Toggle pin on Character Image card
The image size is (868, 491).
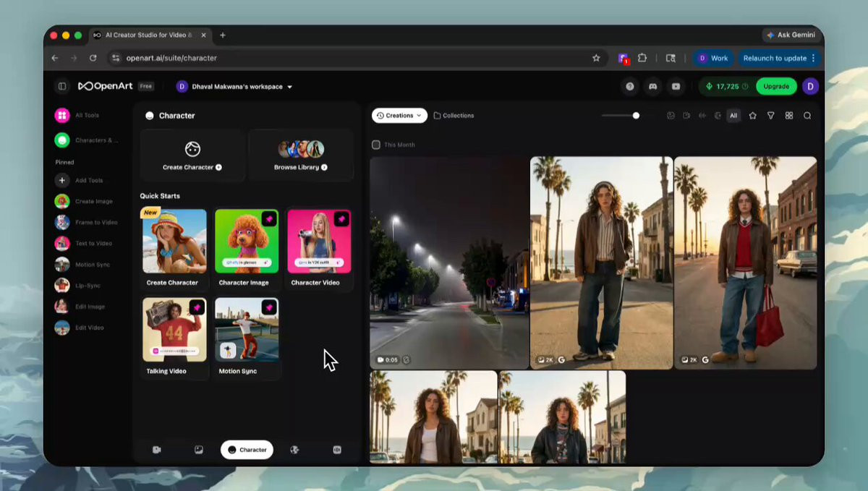(269, 219)
